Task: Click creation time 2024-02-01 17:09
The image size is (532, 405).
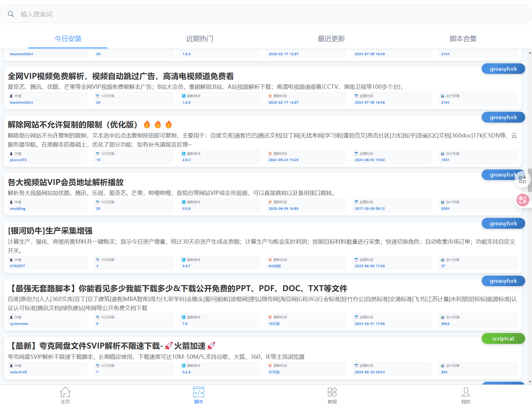Action: (370, 324)
